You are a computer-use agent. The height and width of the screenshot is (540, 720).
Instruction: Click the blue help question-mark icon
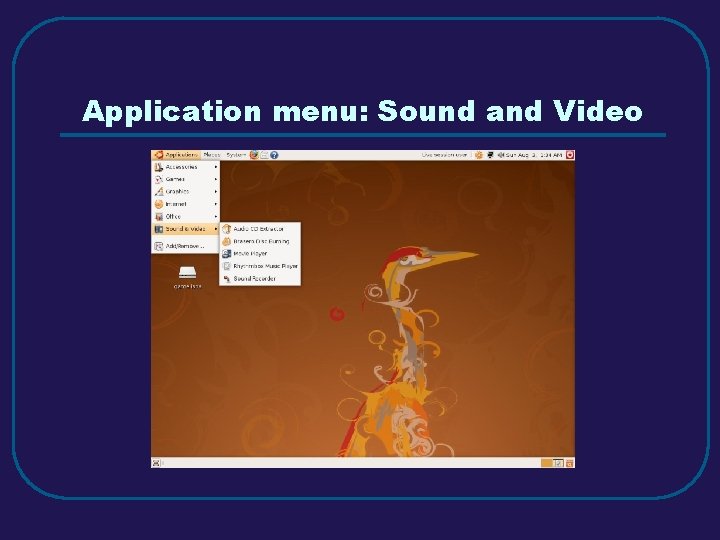click(274, 155)
